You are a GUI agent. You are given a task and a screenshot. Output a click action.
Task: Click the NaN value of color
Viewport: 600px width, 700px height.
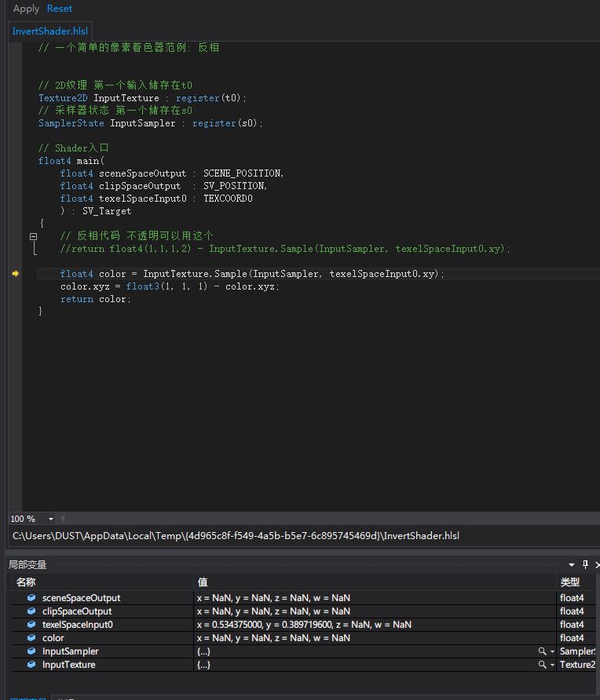[x=273, y=638]
